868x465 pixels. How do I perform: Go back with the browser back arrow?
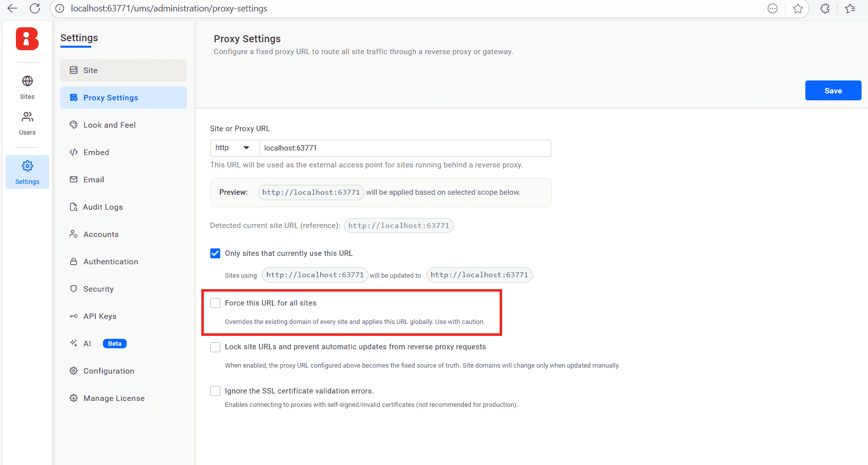(12, 8)
